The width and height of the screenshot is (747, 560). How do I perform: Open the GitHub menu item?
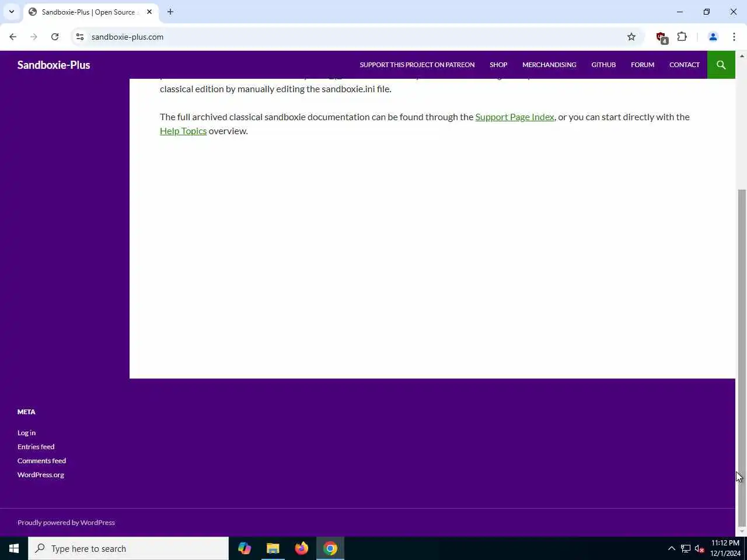(x=603, y=65)
